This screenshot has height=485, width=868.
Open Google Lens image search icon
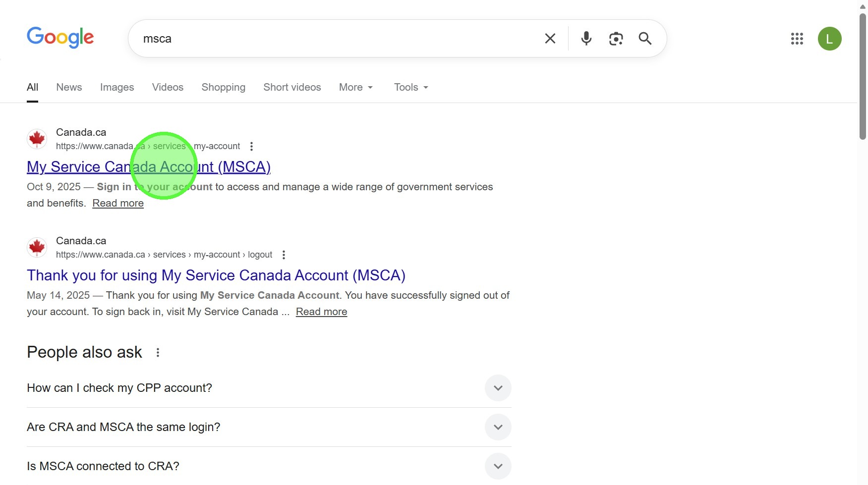tap(616, 39)
